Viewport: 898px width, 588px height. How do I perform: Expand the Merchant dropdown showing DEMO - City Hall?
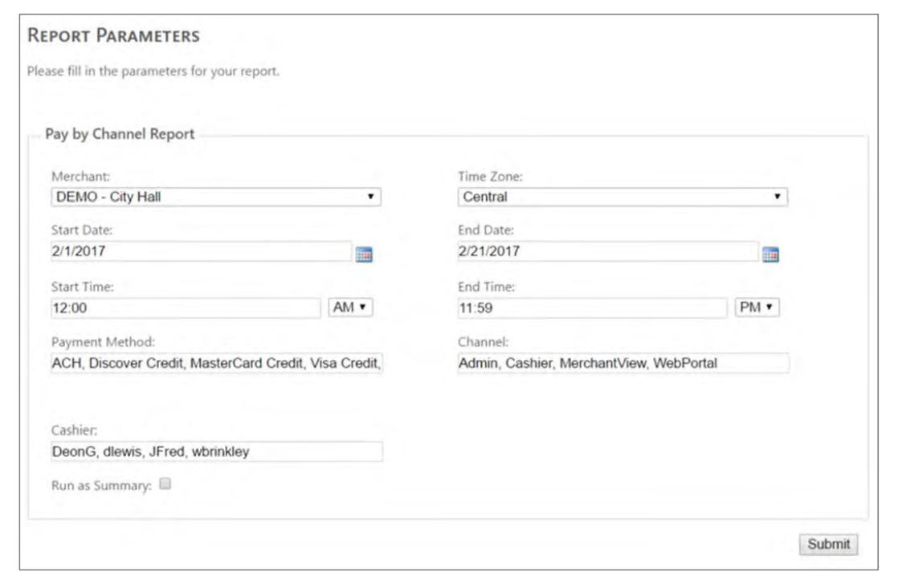(x=216, y=197)
